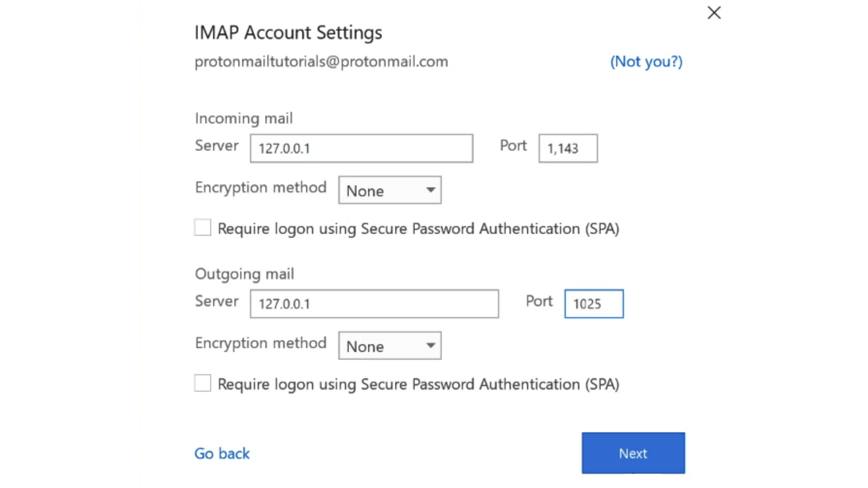Focus the incoming mail port field

(x=568, y=149)
